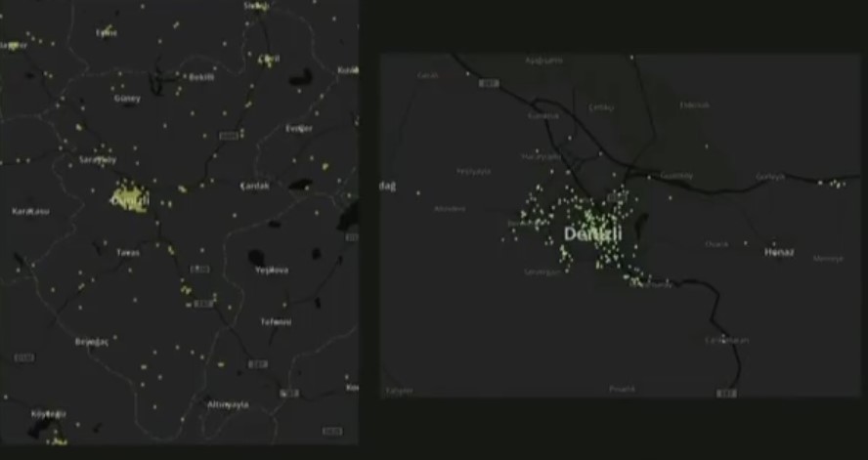The width and height of the screenshot is (868, 460).
Task: Select the Beyağaç town label
Action: click(x=92, y=342)
